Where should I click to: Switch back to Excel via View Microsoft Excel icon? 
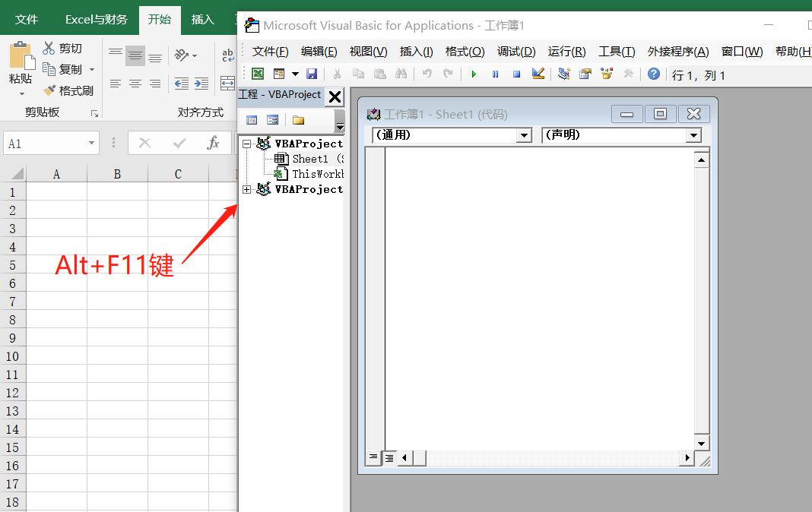257,74
